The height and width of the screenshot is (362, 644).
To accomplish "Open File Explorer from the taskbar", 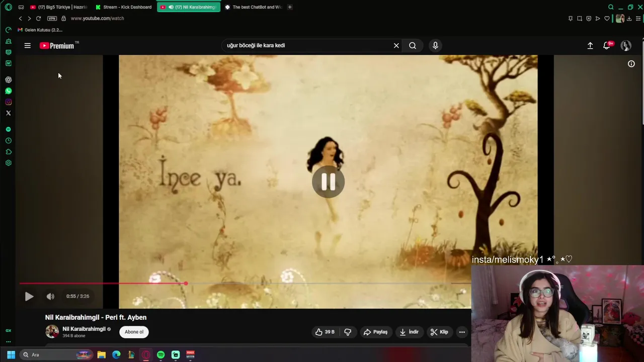I will tap(101, 355).
